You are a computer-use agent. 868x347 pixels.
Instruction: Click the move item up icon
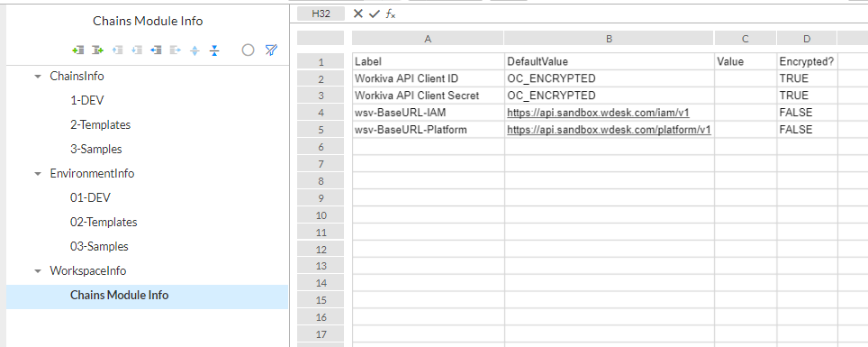coord(117,50)
